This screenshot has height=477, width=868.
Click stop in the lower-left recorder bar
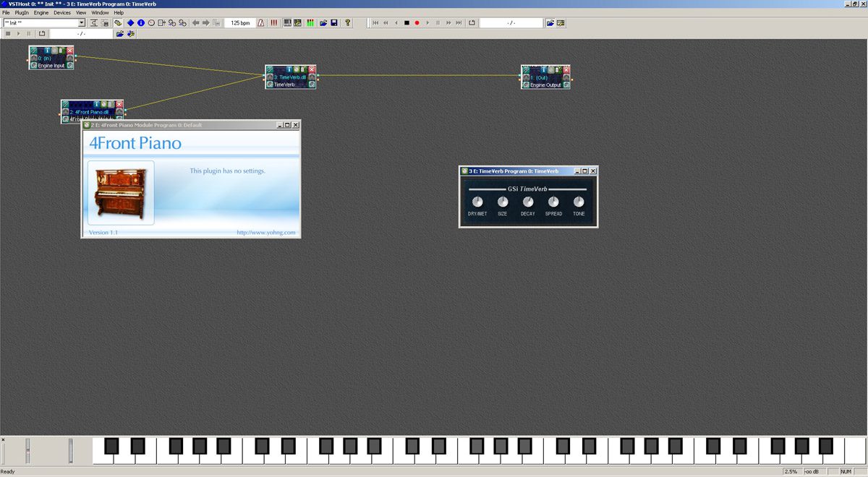(x=8, y=33)
